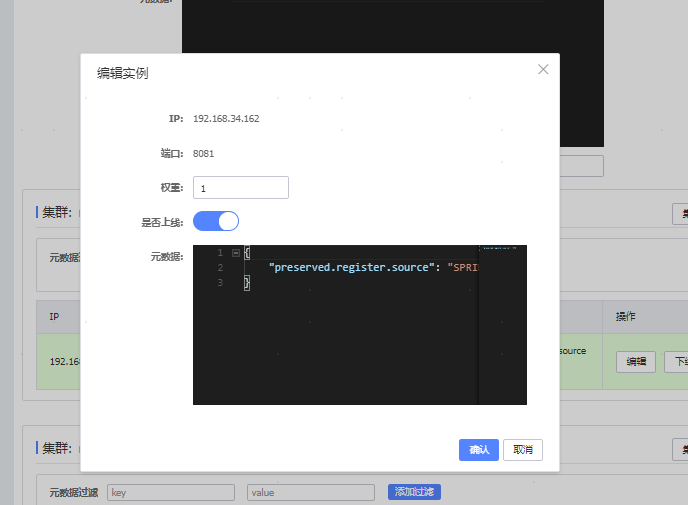The width and height of the screenshot is (688, 505).
Task: Click line number 1 in the metadata editor
Action: [220, 253]
